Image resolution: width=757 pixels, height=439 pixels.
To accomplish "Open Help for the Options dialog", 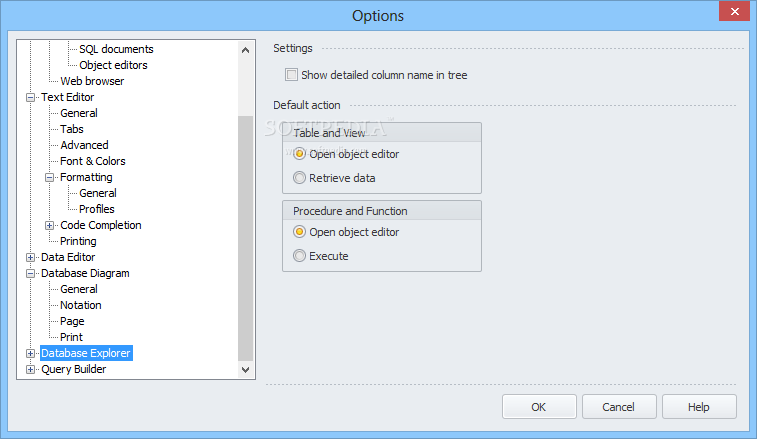I will pos(699,407).
